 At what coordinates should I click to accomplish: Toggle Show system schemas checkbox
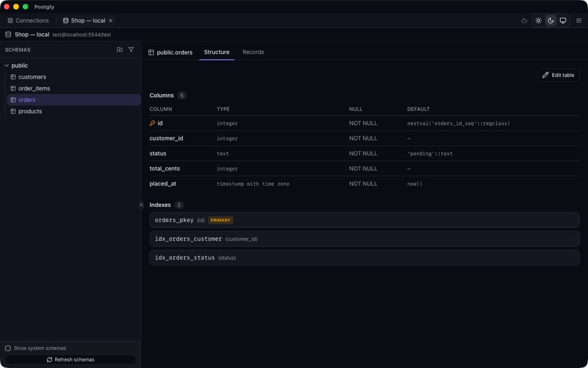(8, 348)
